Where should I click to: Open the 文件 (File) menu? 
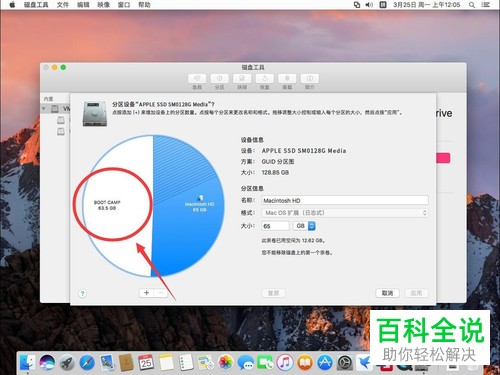63,5
